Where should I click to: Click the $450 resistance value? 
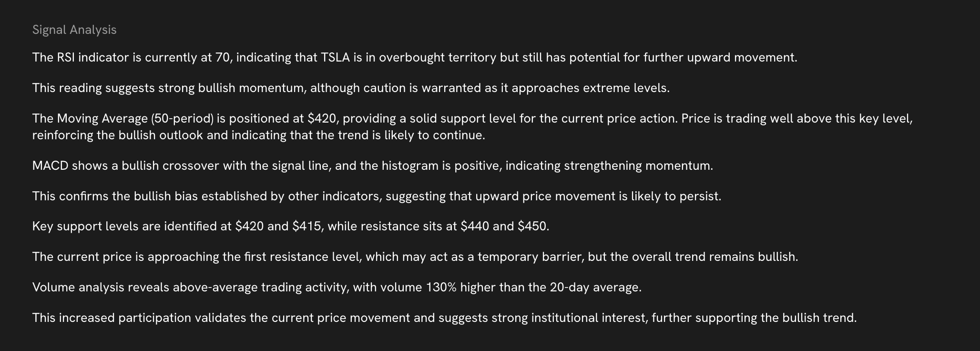[532, 227]
